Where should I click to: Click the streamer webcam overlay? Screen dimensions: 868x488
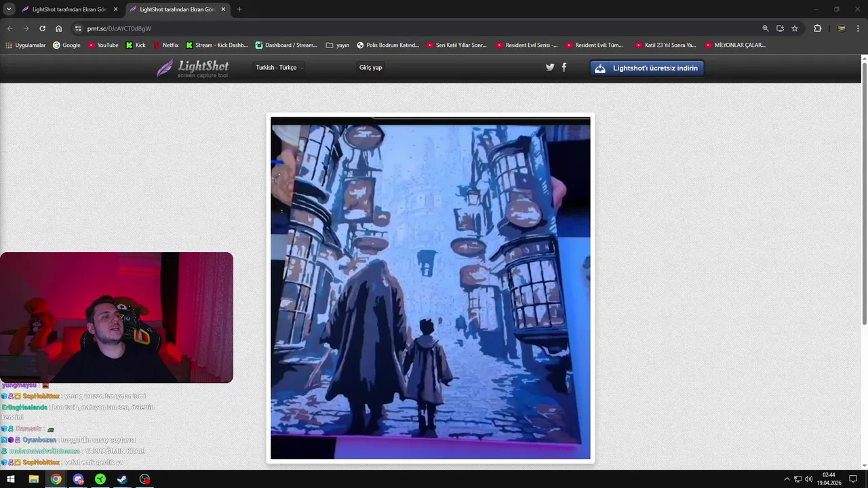coord(117,317)
